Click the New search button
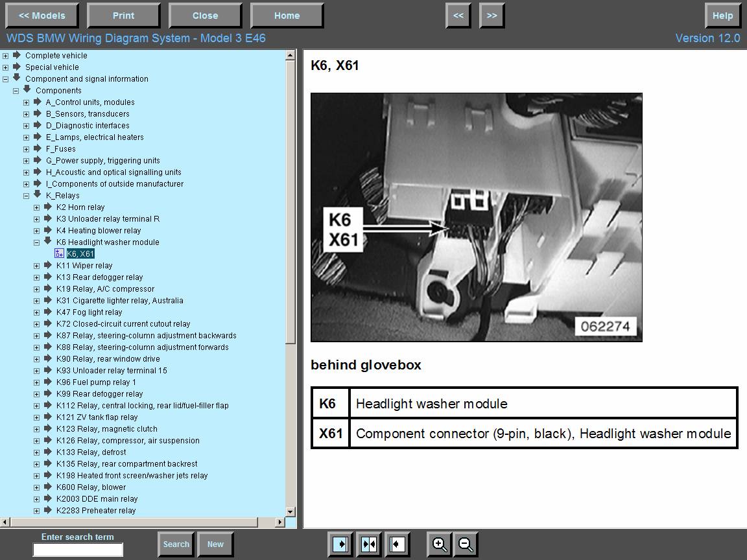 click(x=215, y=544)
